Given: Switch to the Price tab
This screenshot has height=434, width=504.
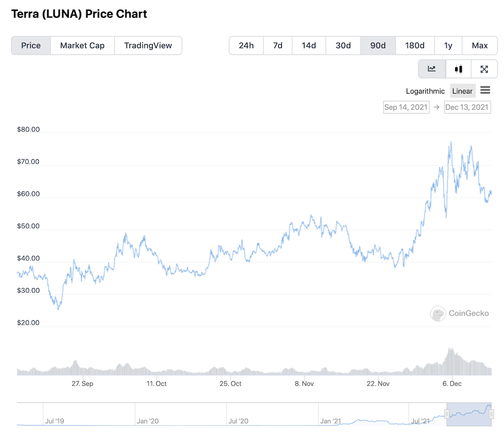Looking at the screenshot, I should (31, 46).
